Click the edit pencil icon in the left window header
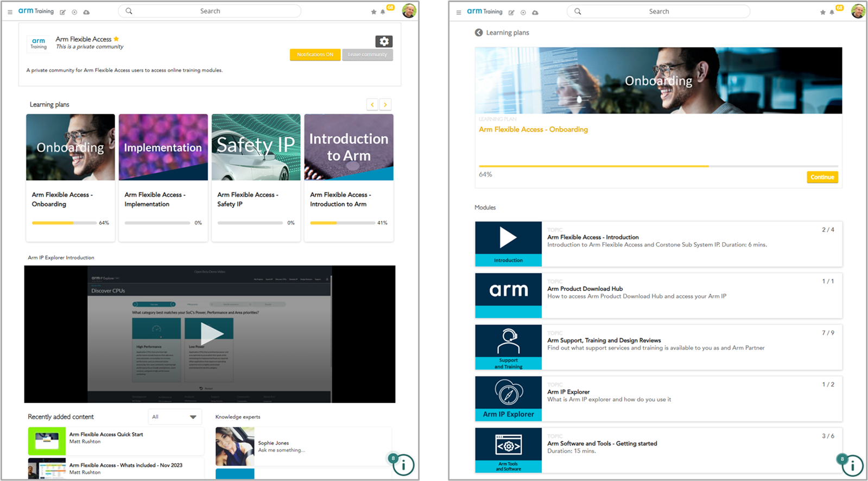Viewport: 868px width, 481px height. pos(62,12)
